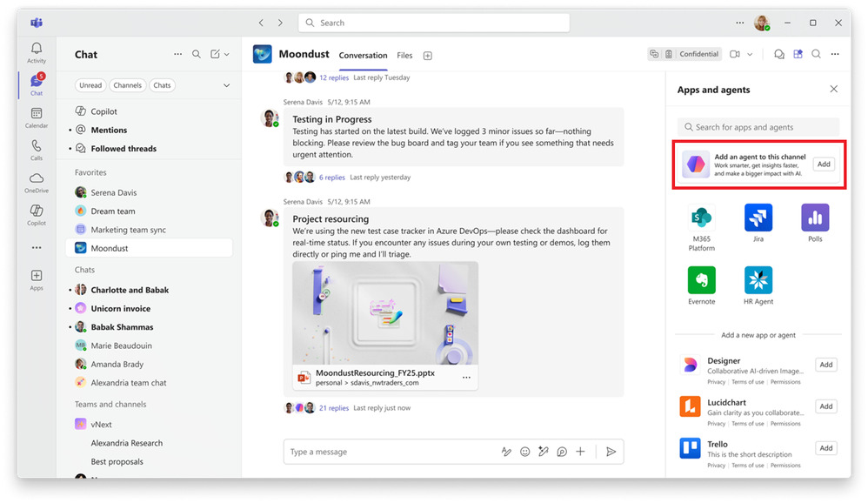Image resolution: width=868 pixels, height=503 pixels.
Task: Select the Polls app icon
Action: (x=815, y=218)
